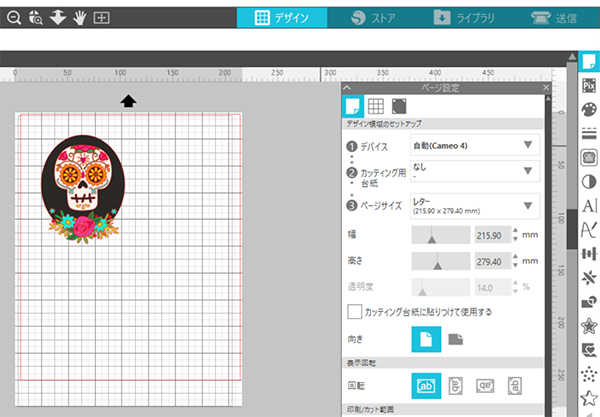Expand the ページサイズ dropdown

pyautogui.click(x=475, y=206)
